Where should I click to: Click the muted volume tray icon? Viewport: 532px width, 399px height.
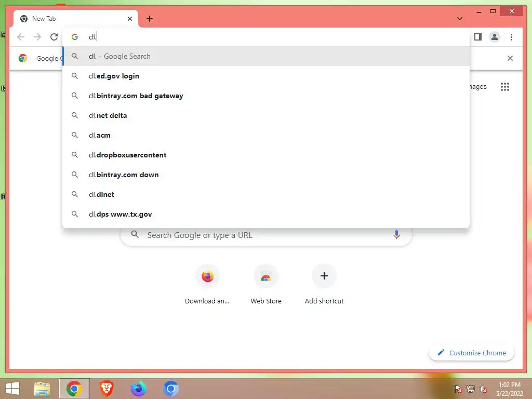(483, 389)
